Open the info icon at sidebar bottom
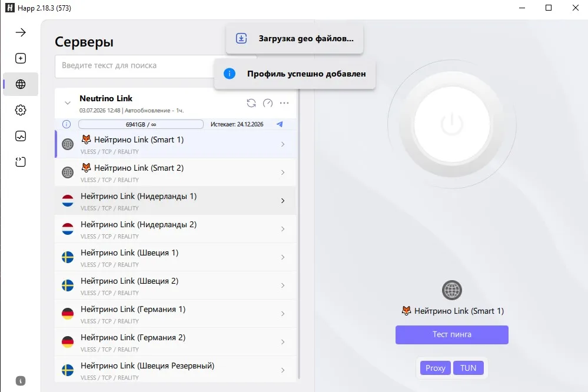 tap(21, 381)
